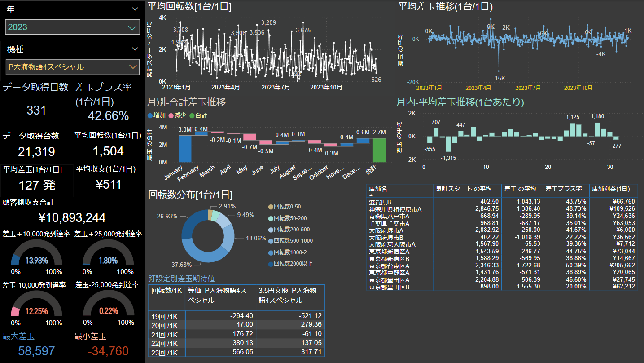Screen dimensions: 644x363
Task: Click the pink 減少 legend marker
Action: [x=171, y=115]
